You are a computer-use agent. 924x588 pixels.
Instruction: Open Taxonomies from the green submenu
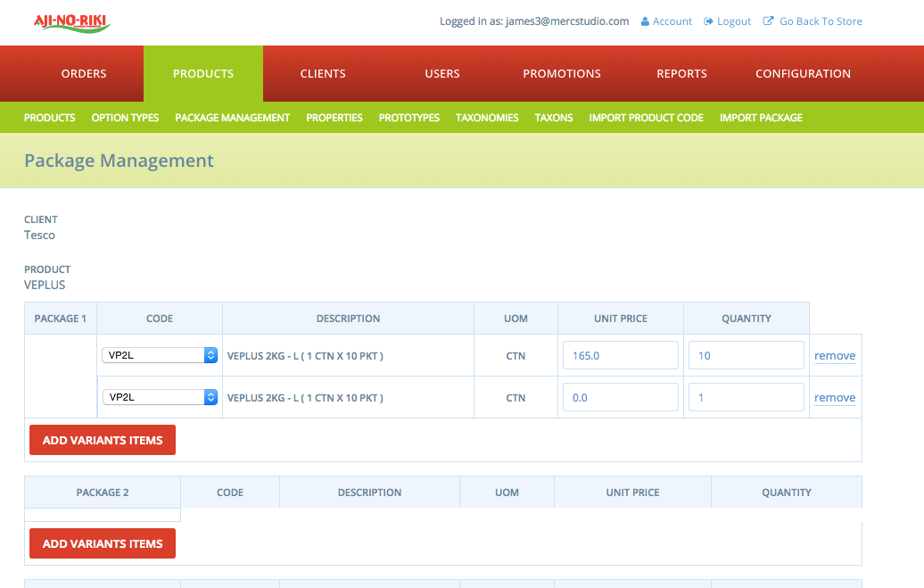(487, 118)
